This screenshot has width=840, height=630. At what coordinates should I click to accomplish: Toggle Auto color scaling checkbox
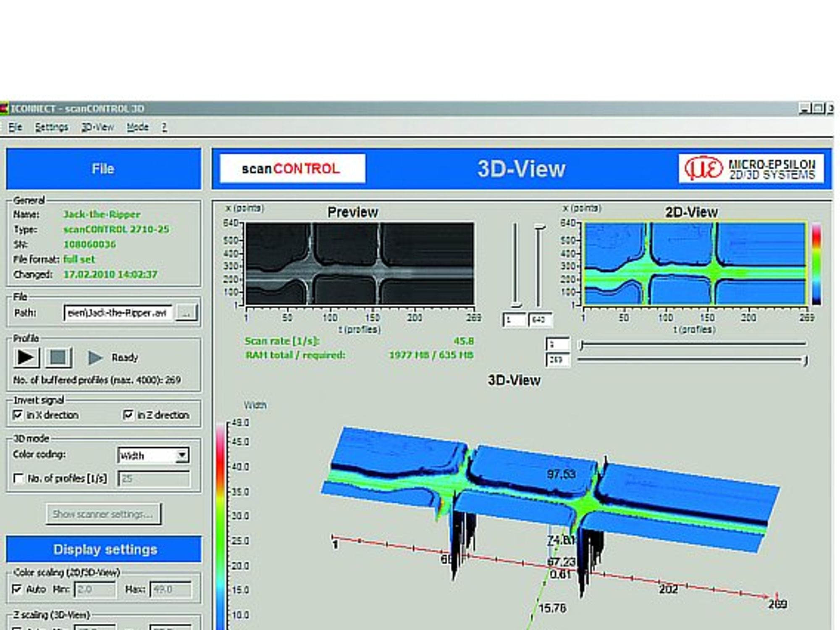click(x=17, y=589)
